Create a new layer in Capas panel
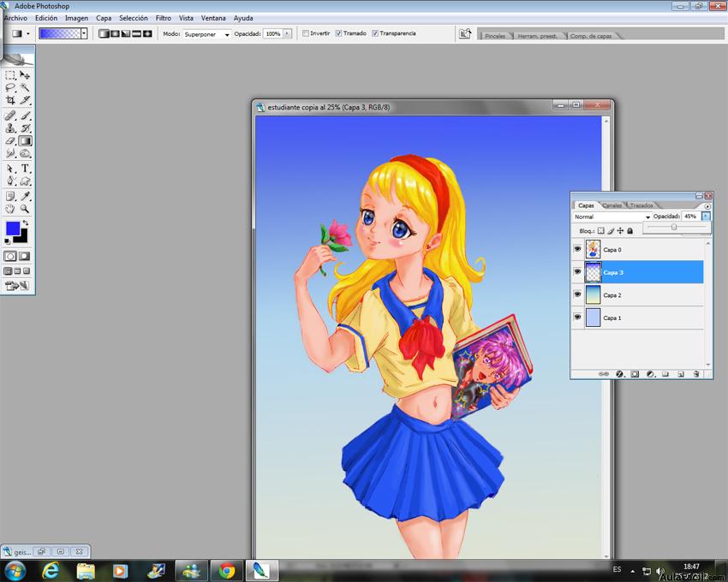728x582 pixels. (x=681, y=374)
